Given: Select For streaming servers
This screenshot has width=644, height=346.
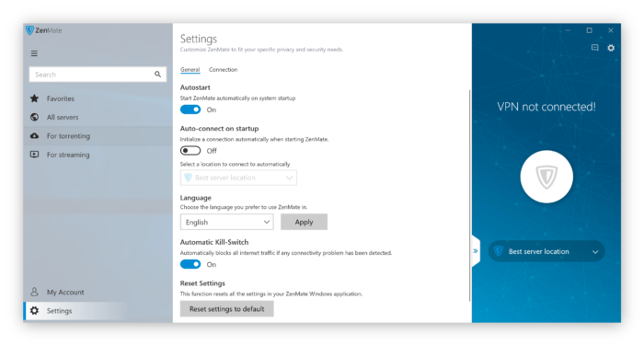Looking at the screenshot, I should pos(98,155).
